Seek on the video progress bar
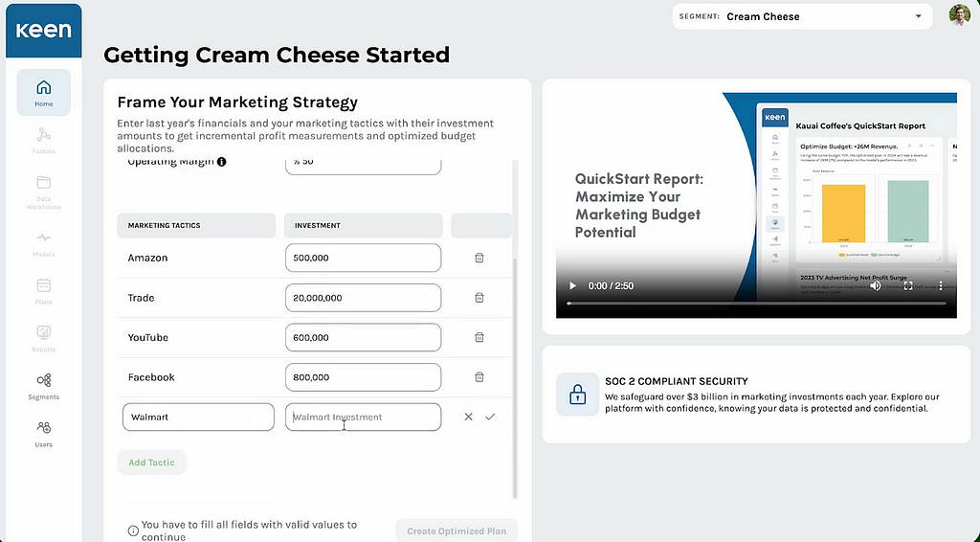Image resolution: width=980 pixels, height=542 pixels. tap(756, 304)
